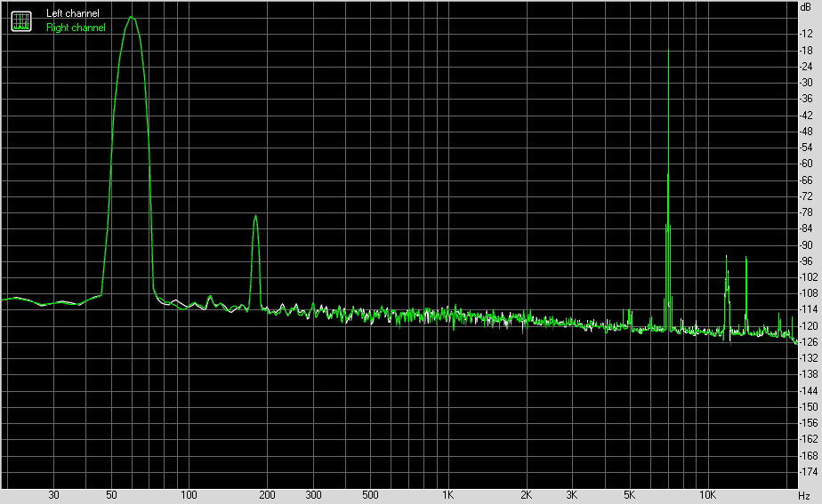Click the 3K frequency axis label
Image resolution: width=822 pixels, height=504 pixels.
point(571,495)
